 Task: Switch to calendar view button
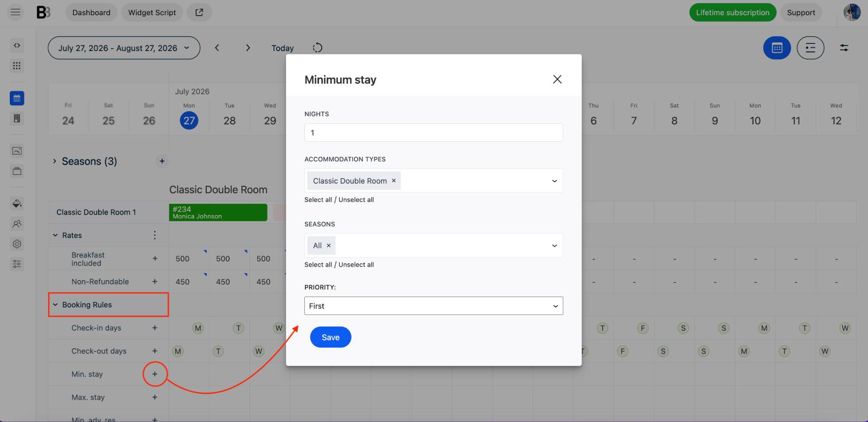click(x=777, y=48)
